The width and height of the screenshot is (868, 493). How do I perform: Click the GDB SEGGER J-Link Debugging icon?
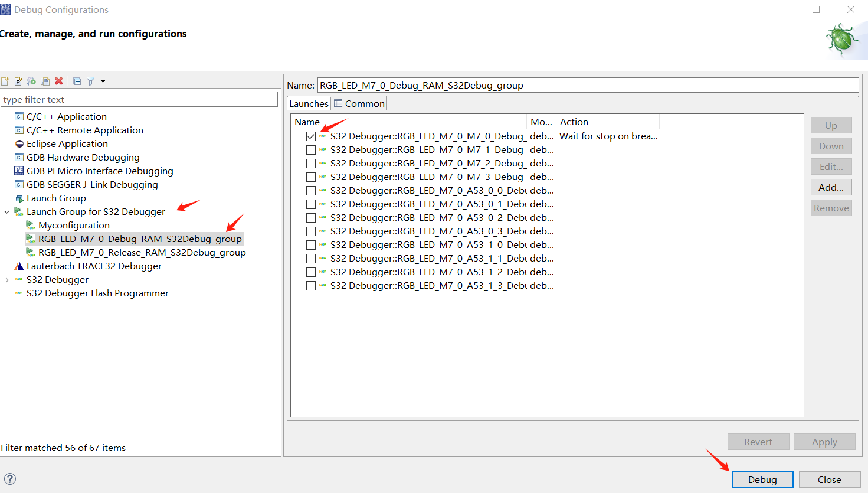click(x=19, y=184)
